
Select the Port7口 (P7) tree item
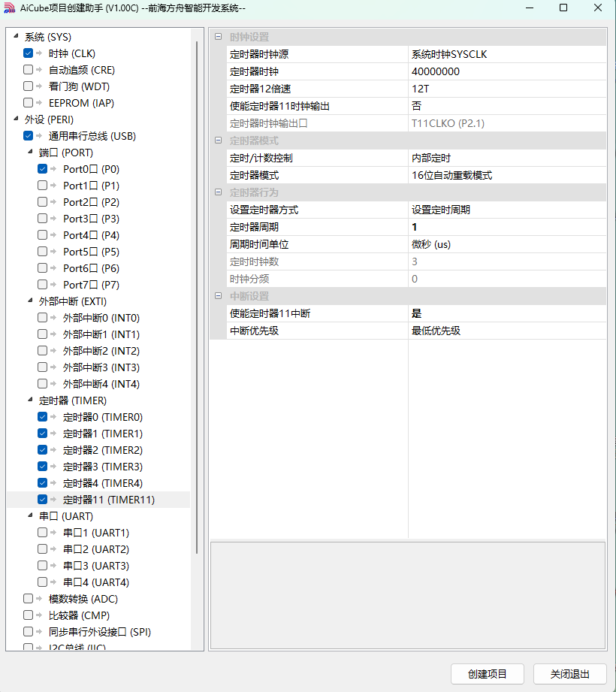coord(91,285)
